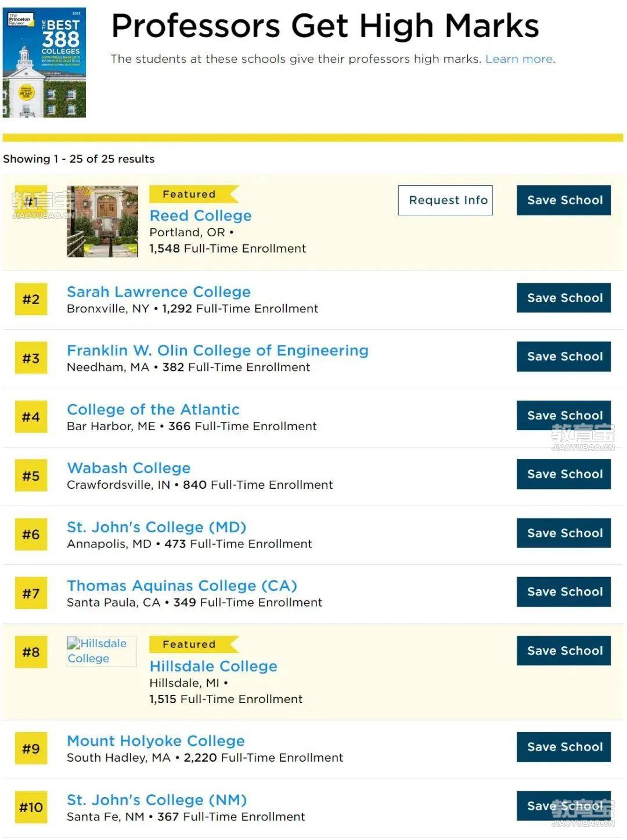Select the Featured badge above Hillsdale College

194,644
